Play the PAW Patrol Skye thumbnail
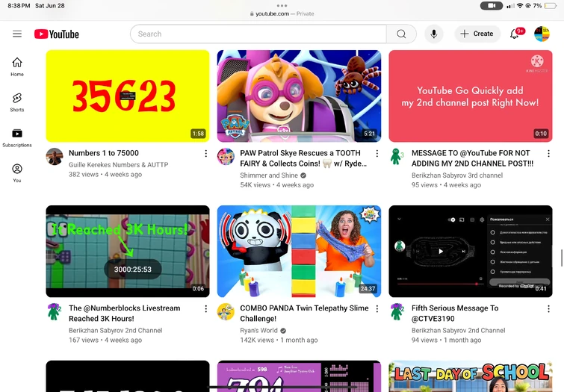Image resolution: width=564 pixels, height=392 pixels. click(299, 96)
